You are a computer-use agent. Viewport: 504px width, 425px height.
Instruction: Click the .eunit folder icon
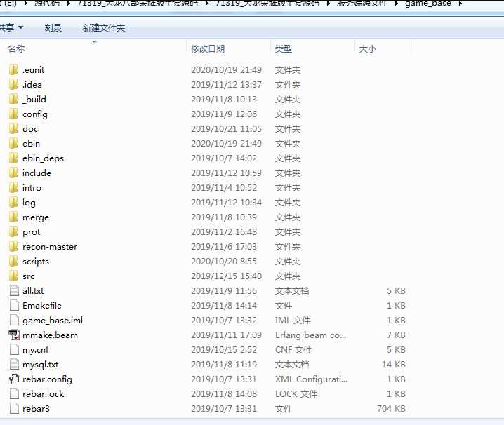point(14,70)
